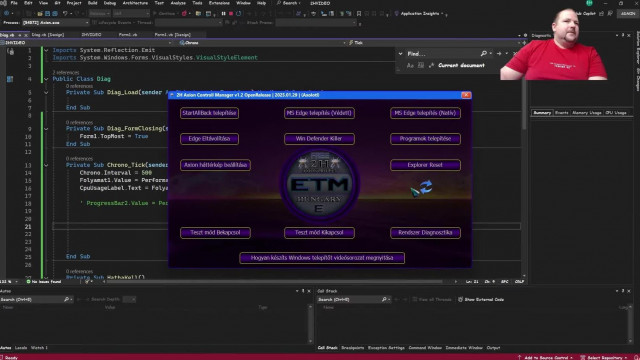Click the single Save icon in toolbar
This screenshot has height=360, width=640.
coord(47,13)
